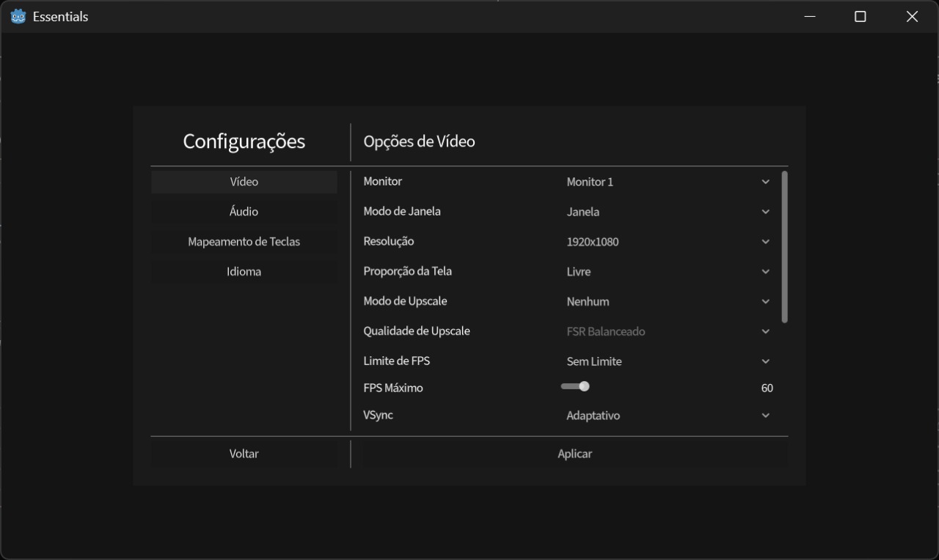Click the Godot icon in title bar
939x560 pixels.
pos(18,16)
